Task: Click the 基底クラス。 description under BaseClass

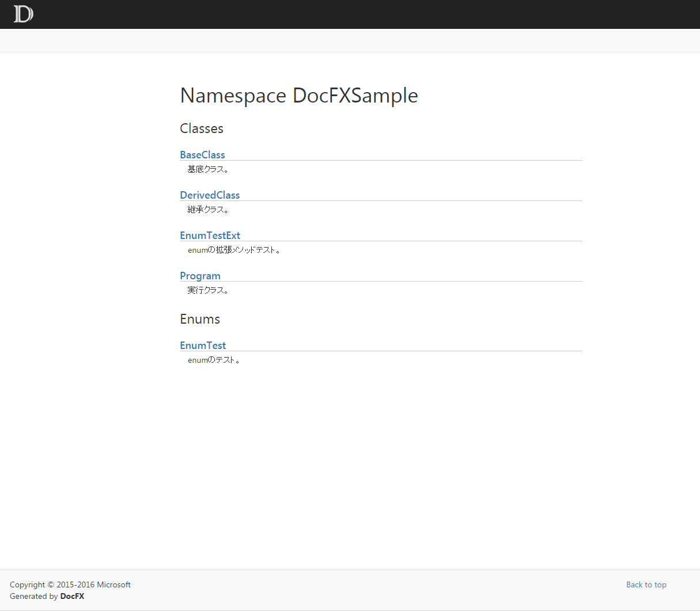Action: click(208, 169)
